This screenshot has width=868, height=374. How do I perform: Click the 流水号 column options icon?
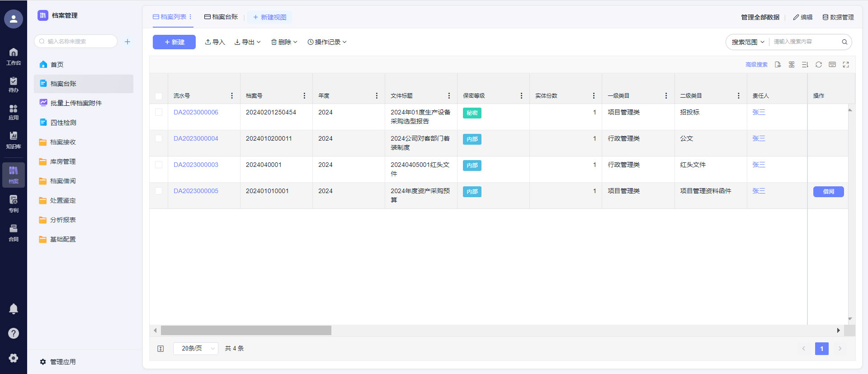tap(232, 96)
